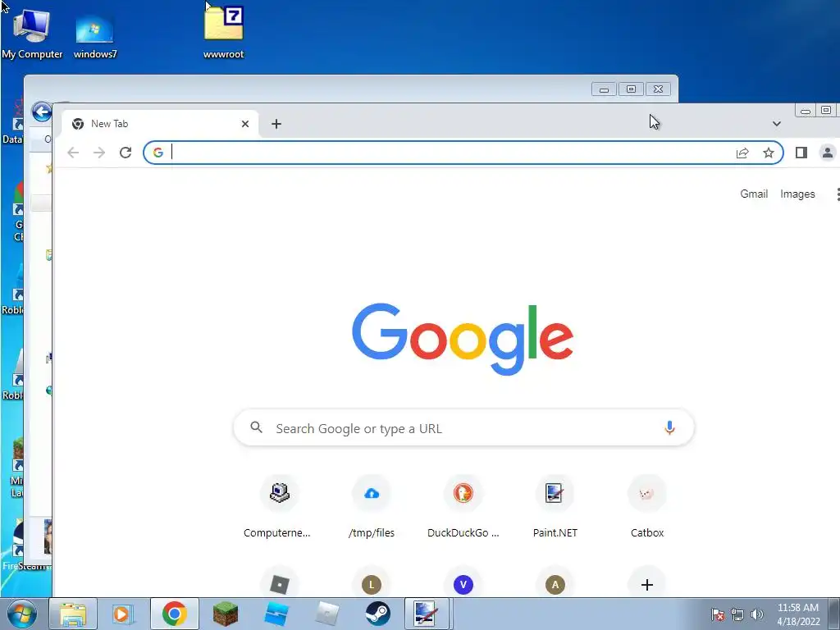
Task: Open Windows Explorer from taskbar
Action: click(73, 614)
